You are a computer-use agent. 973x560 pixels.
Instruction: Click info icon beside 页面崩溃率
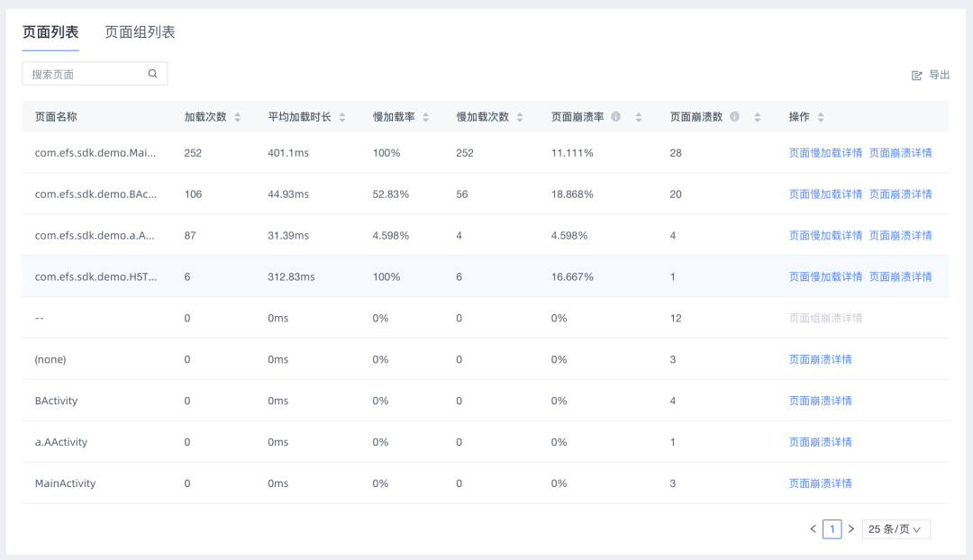[616, 117]
